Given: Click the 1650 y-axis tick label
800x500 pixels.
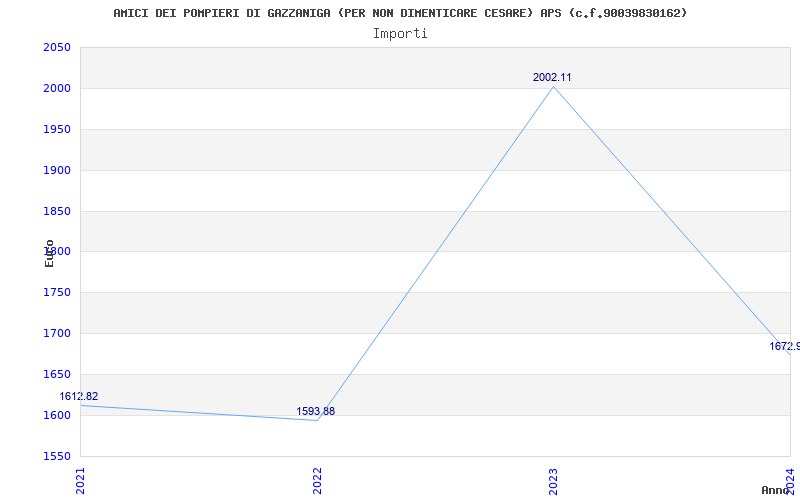Looking at the screenshot, I should pos(57,374).
